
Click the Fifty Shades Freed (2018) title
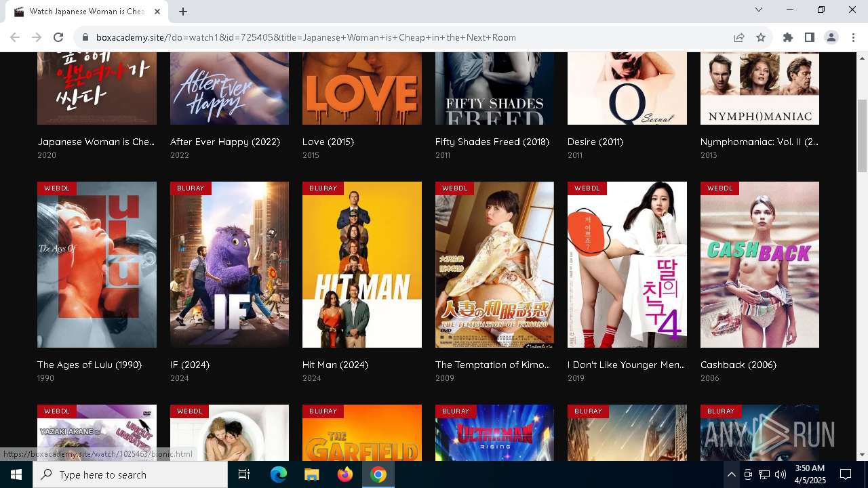492,142
